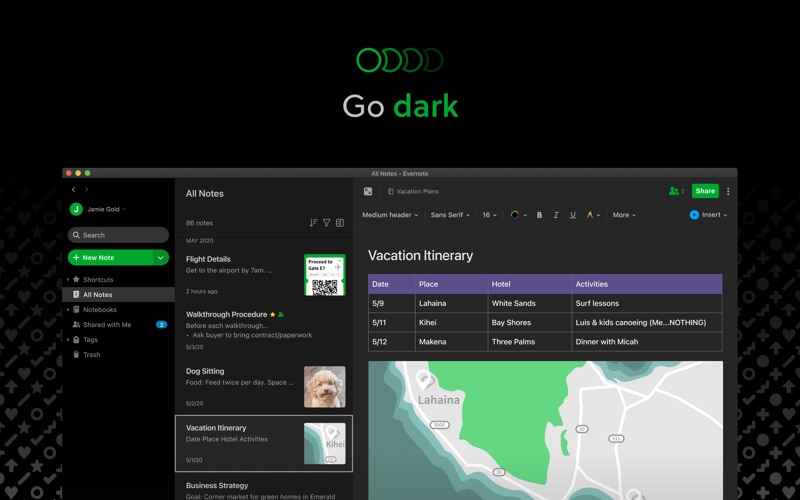Open the Dog Sitting note
This screenshot has width=800, height=500.
click(x=264, y=386)
